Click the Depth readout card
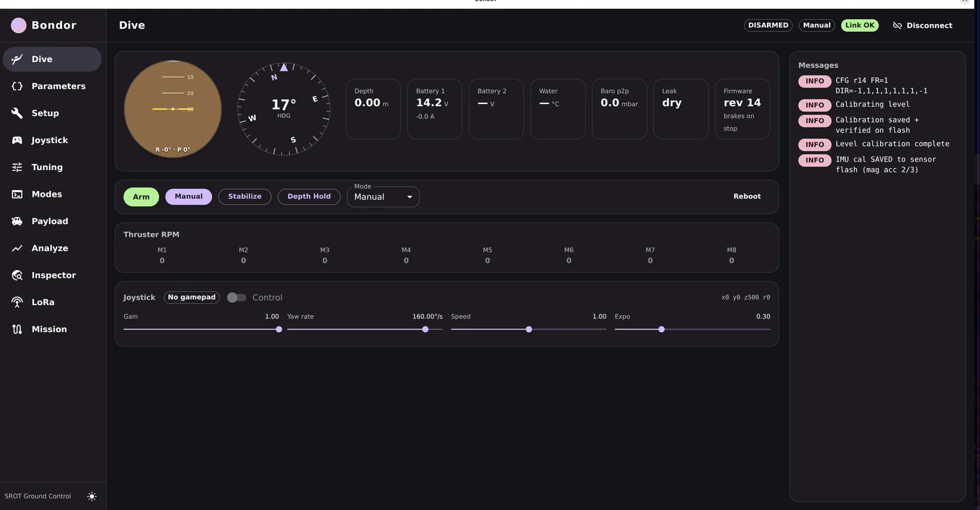Screen dimensions: 980x510 pos(373,109)
